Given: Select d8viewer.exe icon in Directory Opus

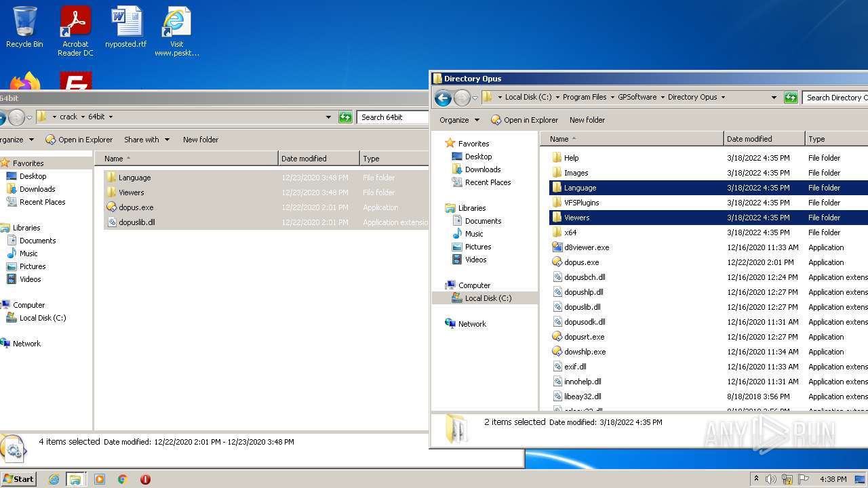Looking at the screenshot, I should pyautogui.click(x=557, y=247).
